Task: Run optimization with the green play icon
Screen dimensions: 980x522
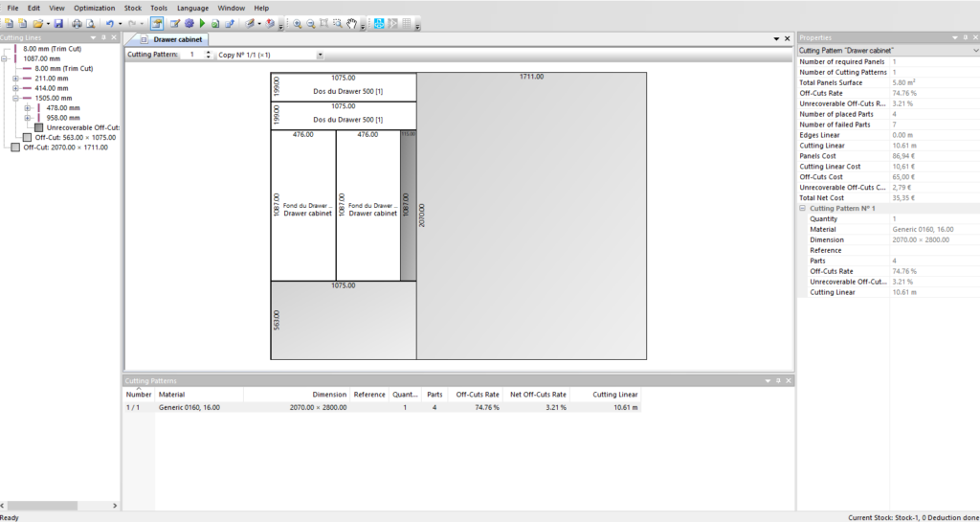Action: 202,24
